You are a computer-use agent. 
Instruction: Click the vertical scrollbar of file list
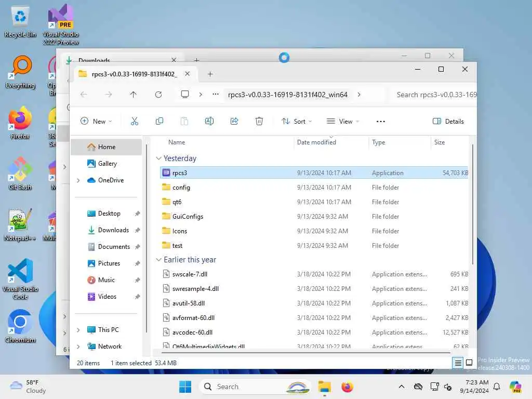(472, 204)
